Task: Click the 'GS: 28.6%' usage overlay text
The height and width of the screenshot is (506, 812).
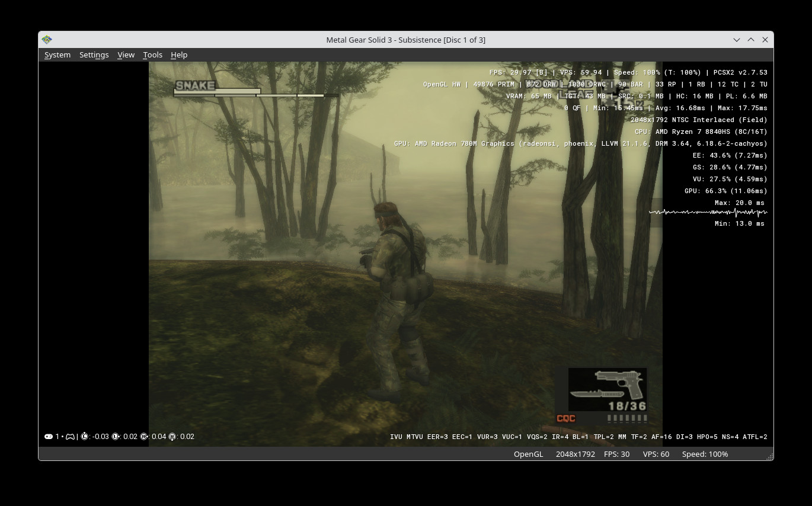Action: 730,167
